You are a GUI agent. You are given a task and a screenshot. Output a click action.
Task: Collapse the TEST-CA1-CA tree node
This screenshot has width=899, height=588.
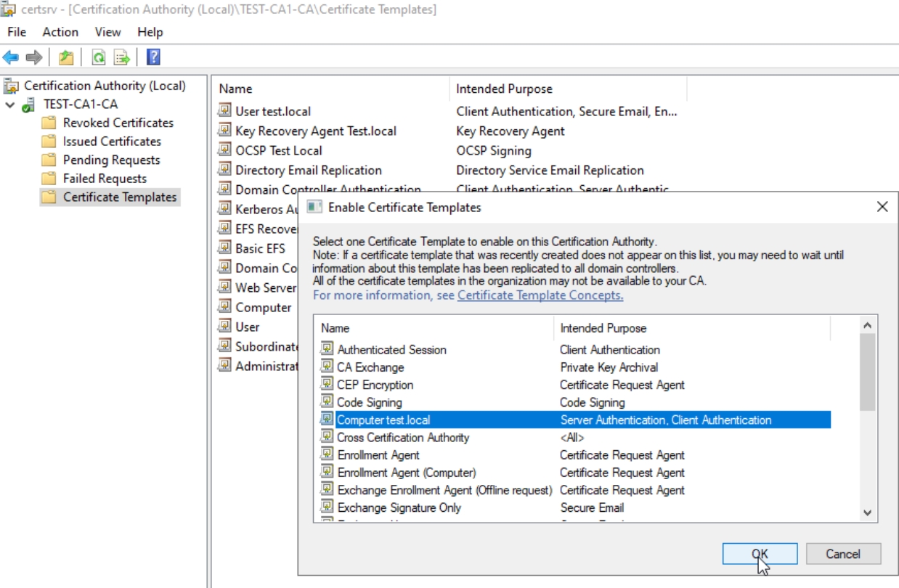(10, 105)
